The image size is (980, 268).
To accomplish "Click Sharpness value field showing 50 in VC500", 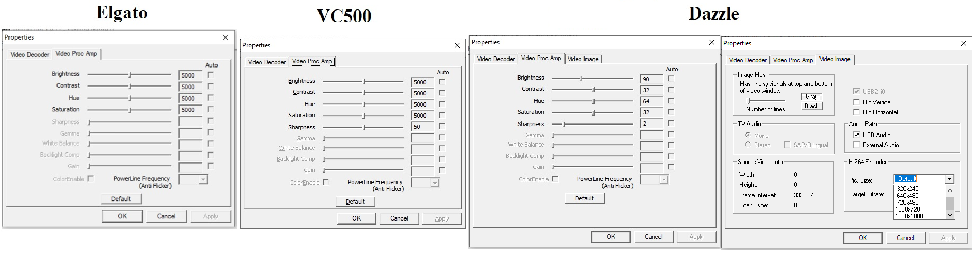I will (422, 127).
